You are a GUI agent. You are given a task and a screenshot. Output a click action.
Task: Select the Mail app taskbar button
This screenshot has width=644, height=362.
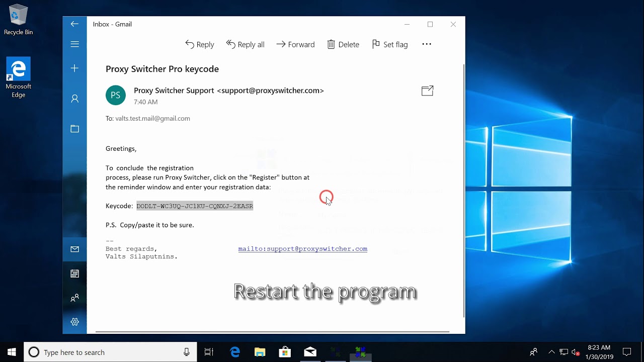(x=310, y=352)
